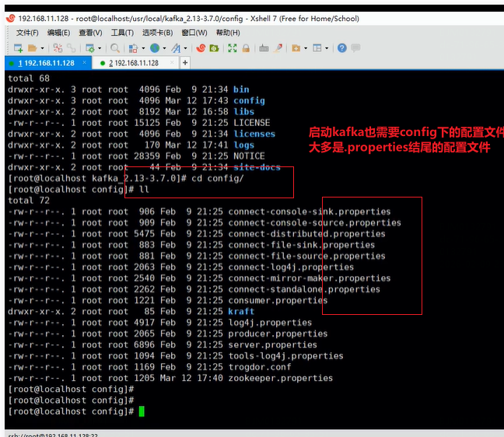
Task: Click the new session icon
Action: [x=18, y=48]
